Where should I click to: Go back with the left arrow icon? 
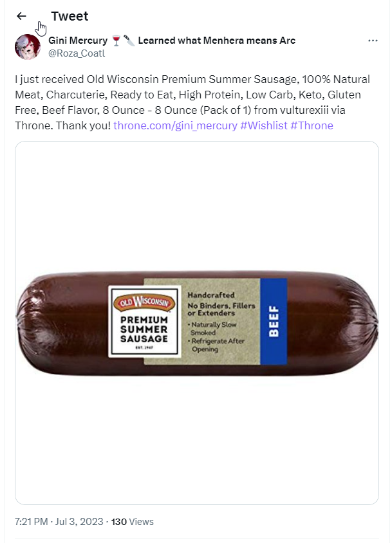click(x=21, y=16)
